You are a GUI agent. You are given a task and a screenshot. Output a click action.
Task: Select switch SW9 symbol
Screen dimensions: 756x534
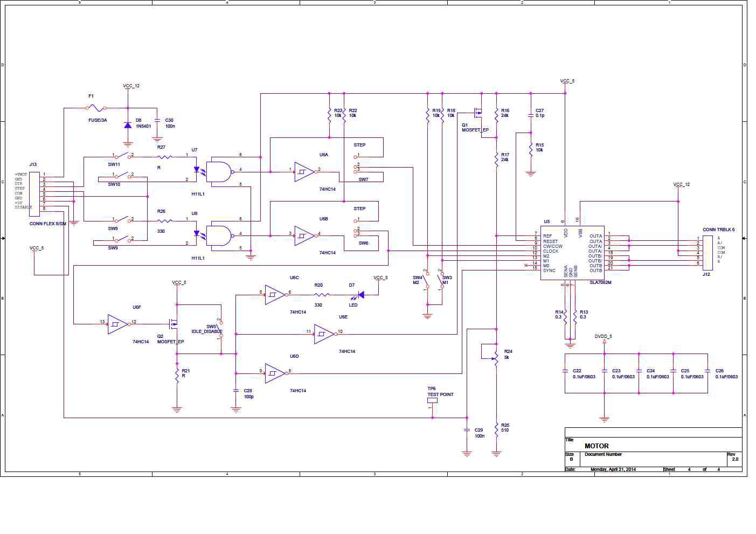tap(122, 240)
